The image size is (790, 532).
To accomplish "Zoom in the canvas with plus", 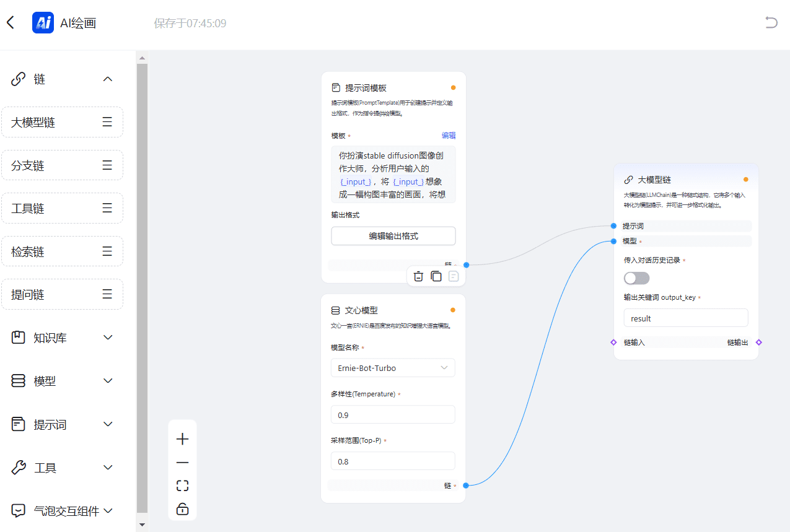I will pyautogui.click(x=182, y=440).
